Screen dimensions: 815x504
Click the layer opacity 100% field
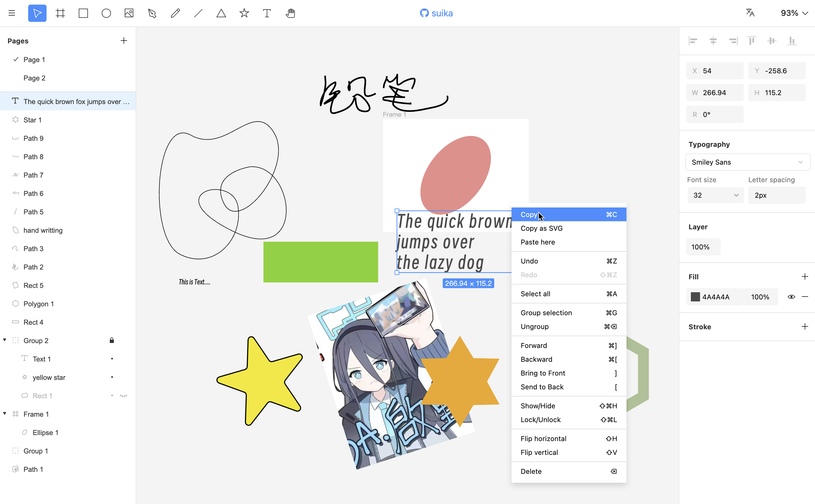tap(703, 247)
